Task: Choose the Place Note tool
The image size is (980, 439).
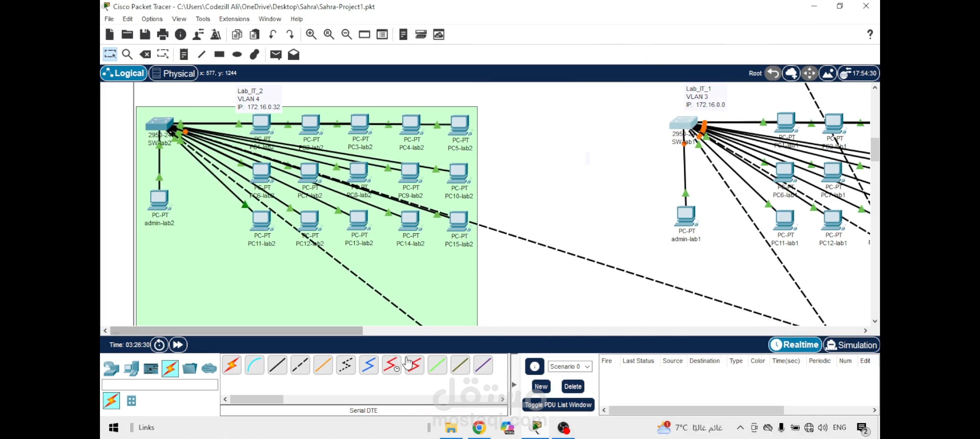Action: 184,54
